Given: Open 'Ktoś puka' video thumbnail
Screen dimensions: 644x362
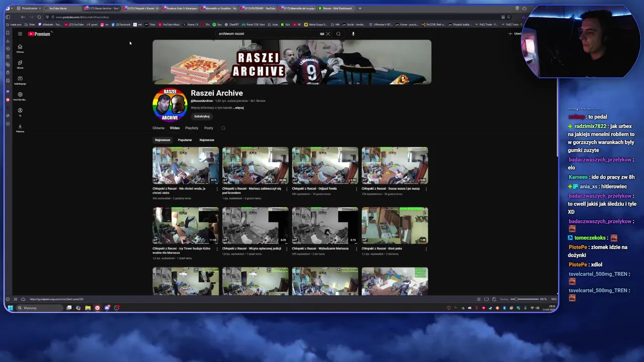Looking at the screenshot, I should click(394, 225).
